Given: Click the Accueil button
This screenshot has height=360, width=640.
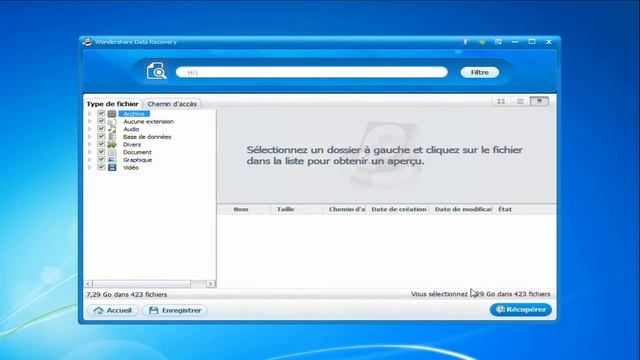Looking at the screenshot, I should tap(113, 310).
